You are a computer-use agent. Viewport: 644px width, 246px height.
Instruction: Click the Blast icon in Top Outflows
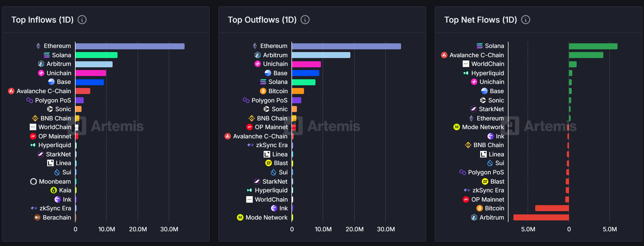click(269, 163)
